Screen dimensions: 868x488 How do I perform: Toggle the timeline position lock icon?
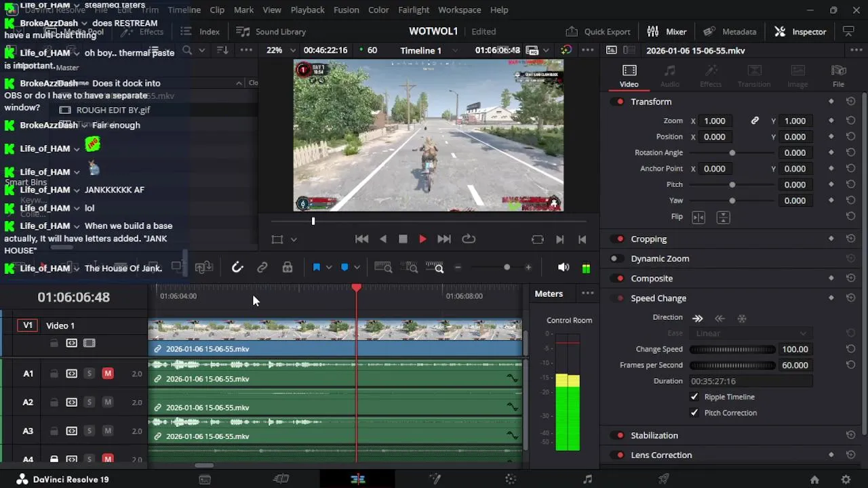[x=288, y=268]
